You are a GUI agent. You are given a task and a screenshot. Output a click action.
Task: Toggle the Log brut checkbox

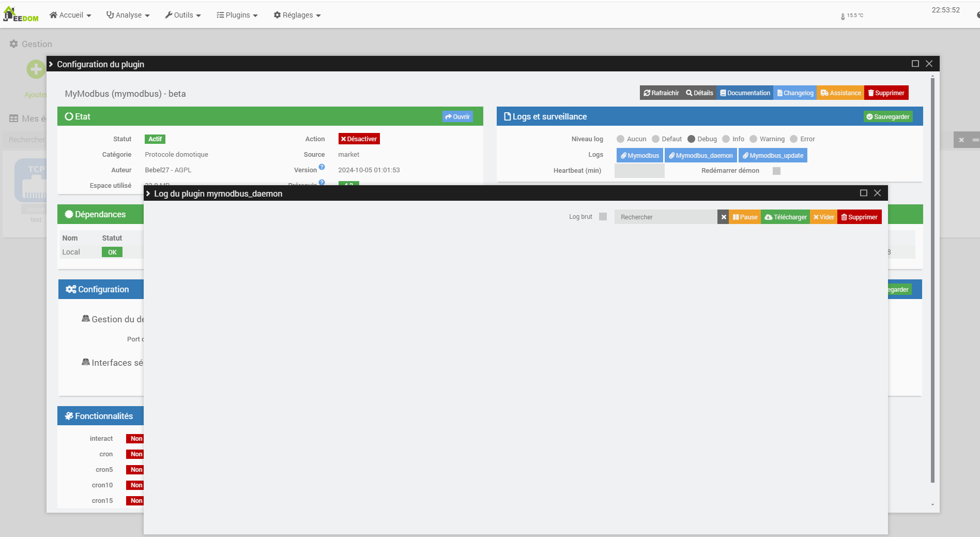(x=603, y=217)
